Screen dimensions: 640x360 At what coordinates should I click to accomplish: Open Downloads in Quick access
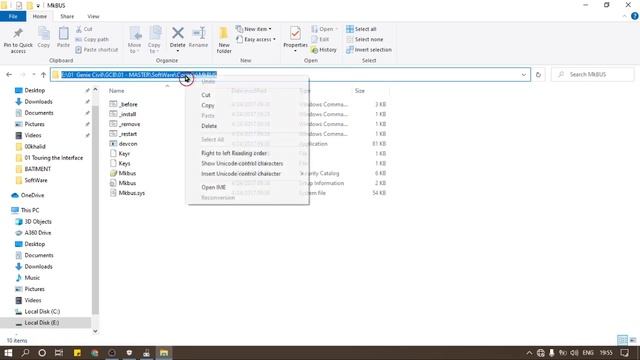pyautogui.click(x=38, y=101)
